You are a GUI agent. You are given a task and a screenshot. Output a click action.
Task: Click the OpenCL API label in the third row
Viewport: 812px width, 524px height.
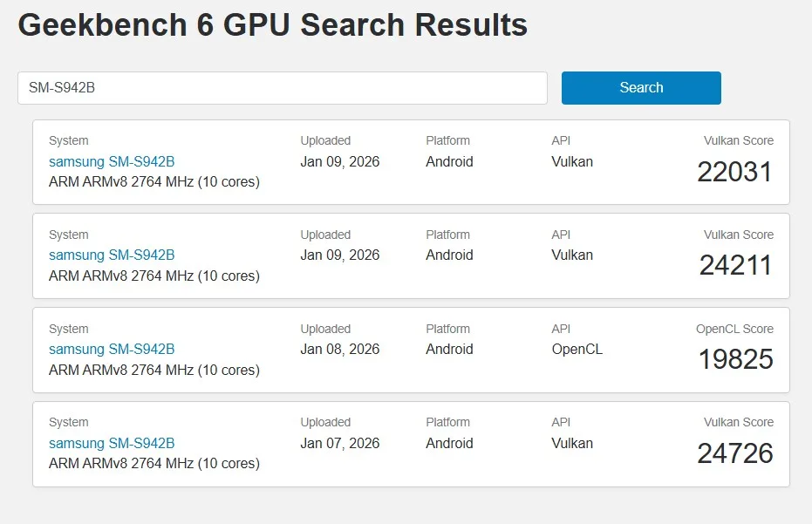[x=577, y=349]
